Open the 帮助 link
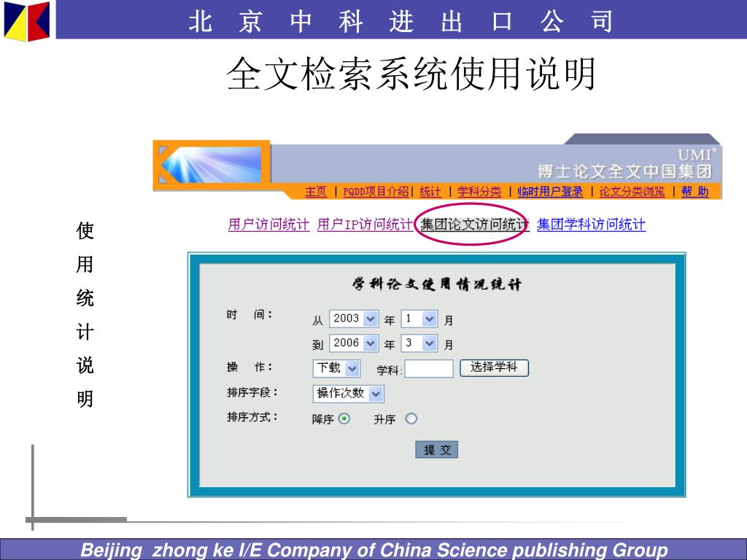 695,192
